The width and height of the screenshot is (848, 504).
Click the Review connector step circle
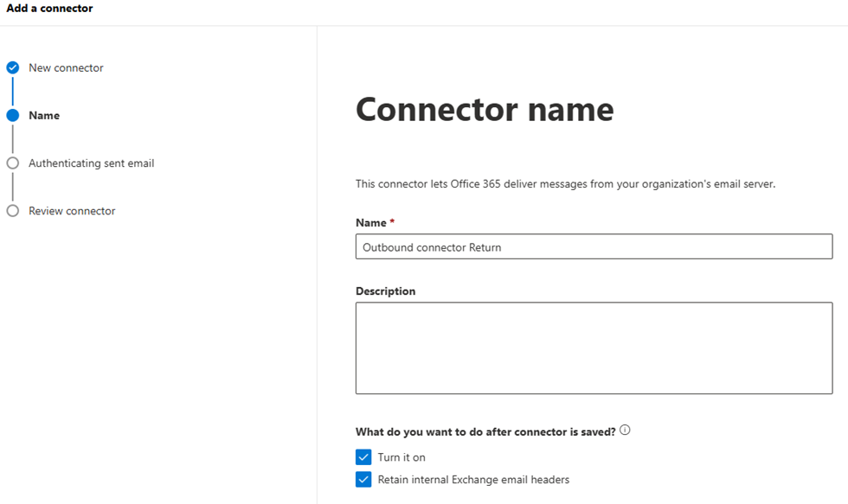click(x=12, y=211)
